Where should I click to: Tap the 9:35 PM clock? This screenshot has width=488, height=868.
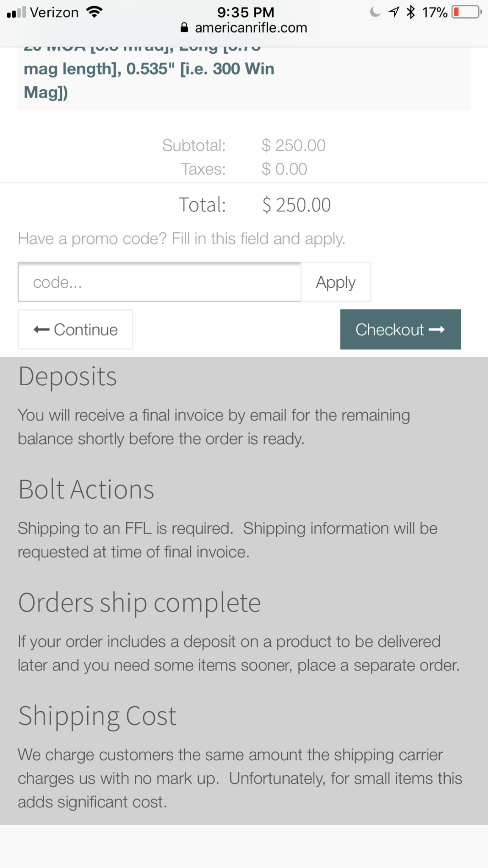[x=246, y=12]
